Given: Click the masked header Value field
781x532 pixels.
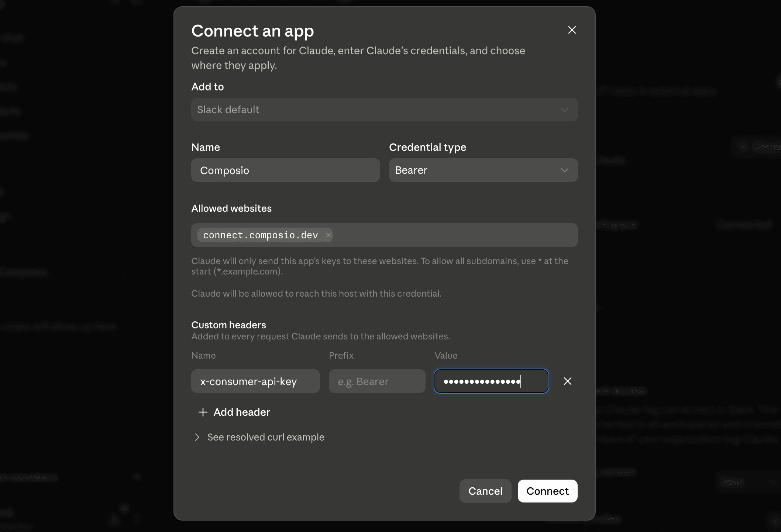Looking at the screenshot, I should coord(491,381).
